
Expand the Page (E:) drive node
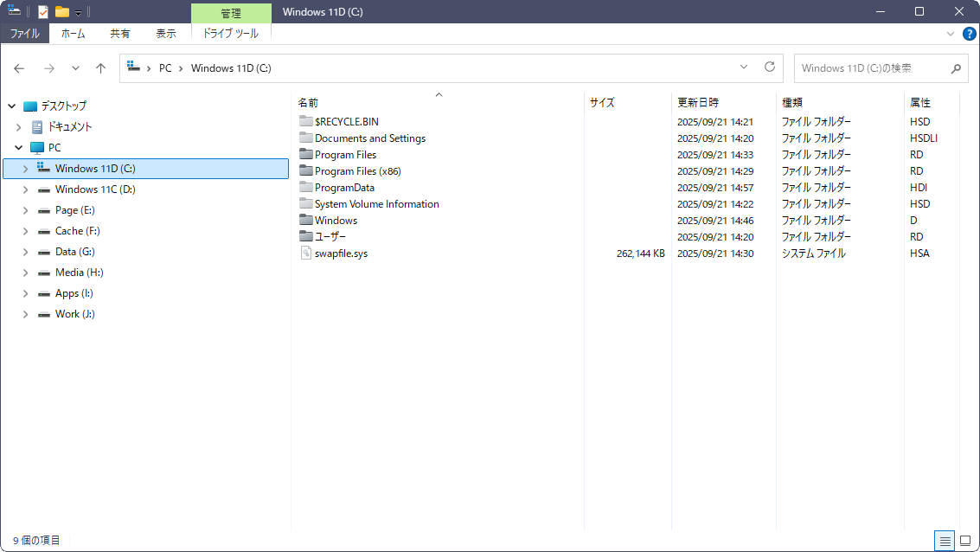(x=26, y=210)
